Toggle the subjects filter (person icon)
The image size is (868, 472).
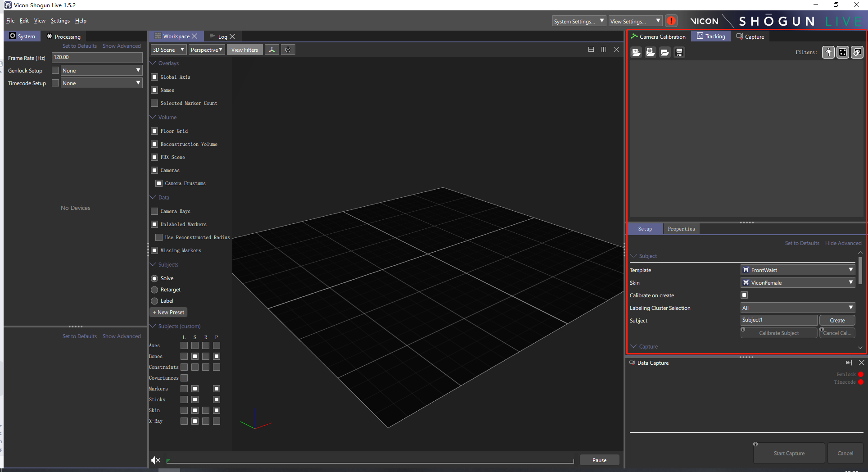coord(828,53)
